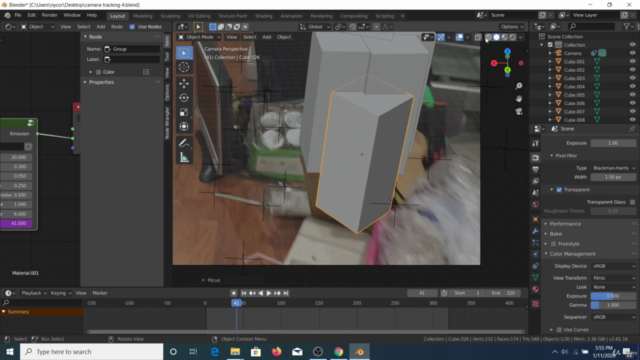Screen dimensions: 640x360
Task: Open the World properties icon
Action: (536, 204)
